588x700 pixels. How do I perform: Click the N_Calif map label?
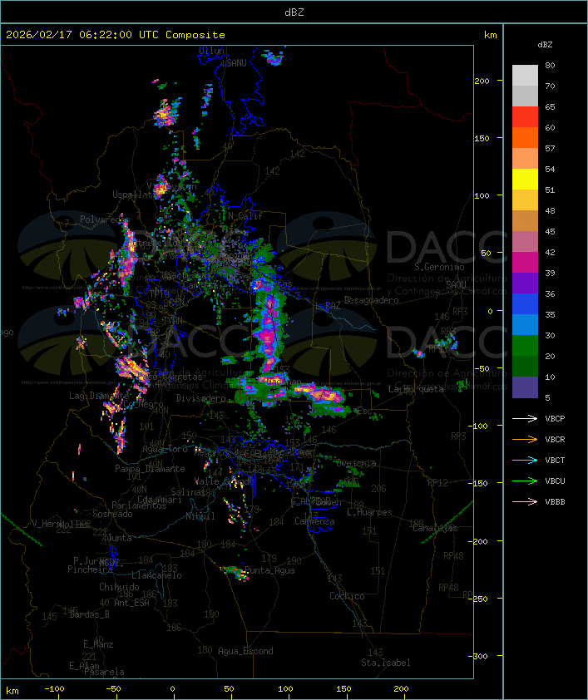[245, 215]
